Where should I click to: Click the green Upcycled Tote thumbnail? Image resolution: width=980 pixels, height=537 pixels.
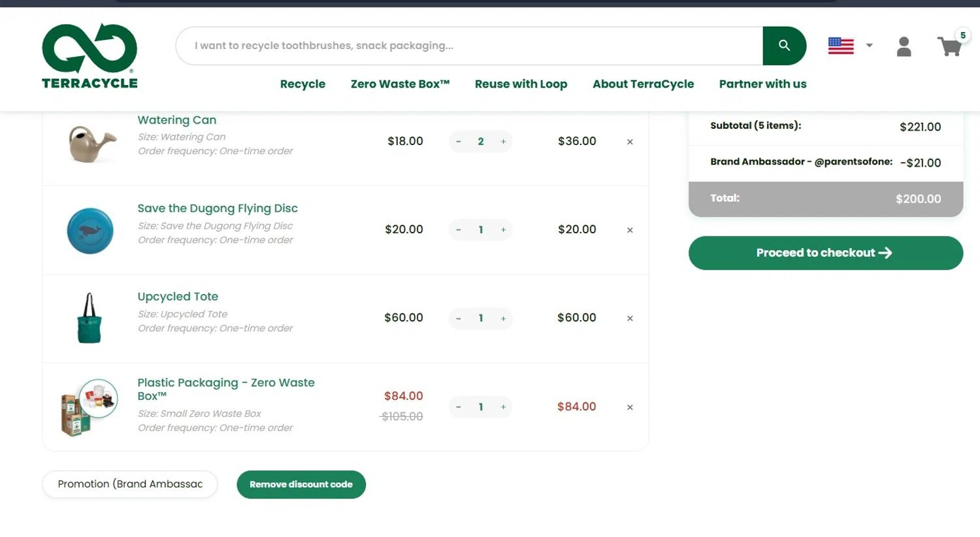pos(90,318)
